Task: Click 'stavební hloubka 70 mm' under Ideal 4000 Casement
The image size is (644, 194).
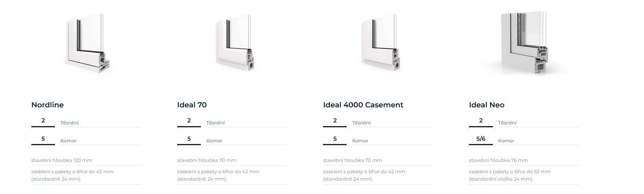Action: 352,160
